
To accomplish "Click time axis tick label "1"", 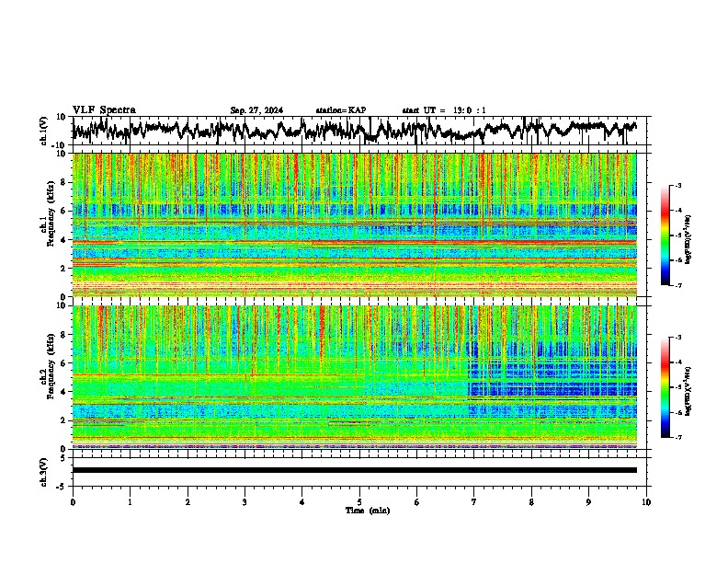I will click(x=130, y=502).
